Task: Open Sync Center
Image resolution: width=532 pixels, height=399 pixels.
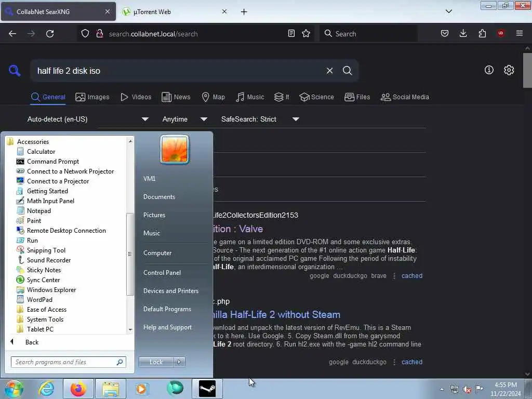Action: pyautogui.click(x=43, y=279)
